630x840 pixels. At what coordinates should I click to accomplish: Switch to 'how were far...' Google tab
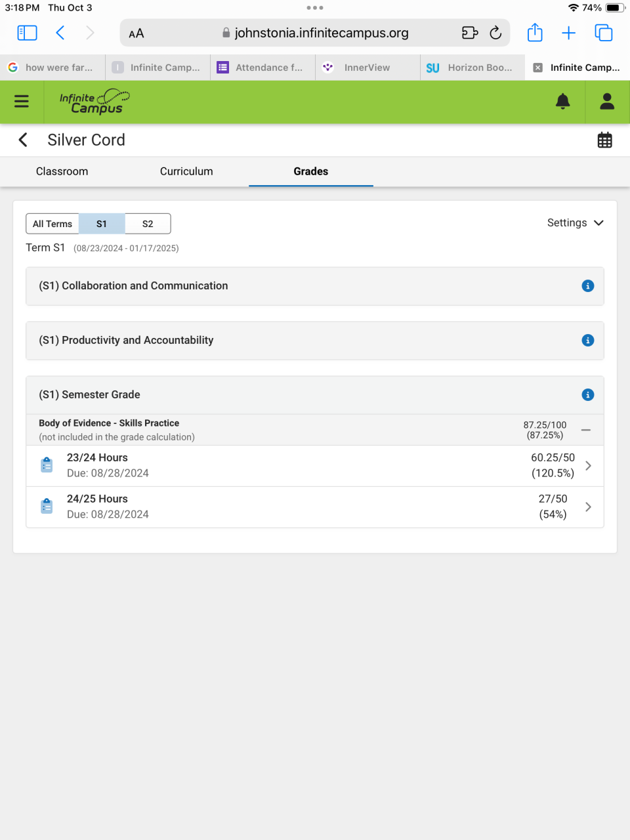click(x=52, y=68)
